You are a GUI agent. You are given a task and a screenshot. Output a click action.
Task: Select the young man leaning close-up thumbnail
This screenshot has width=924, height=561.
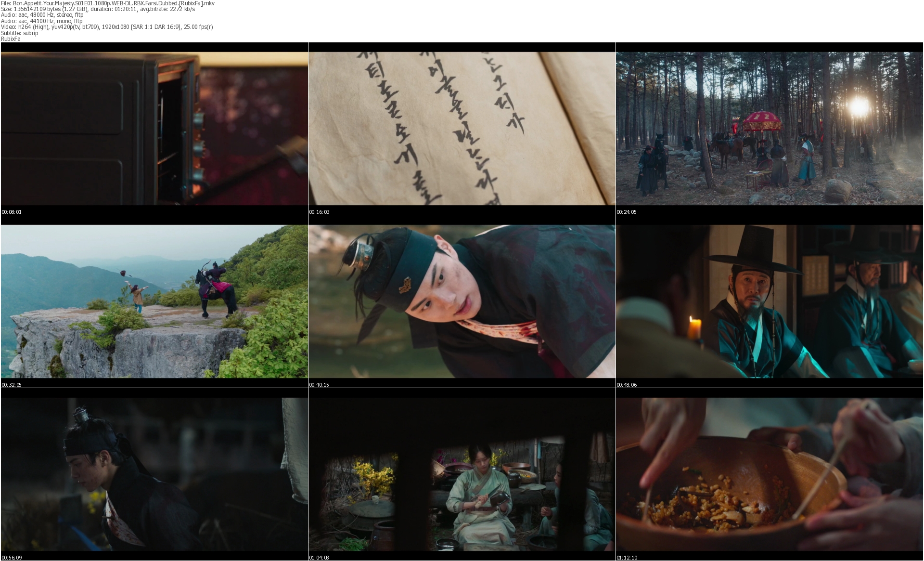[462, 301]
